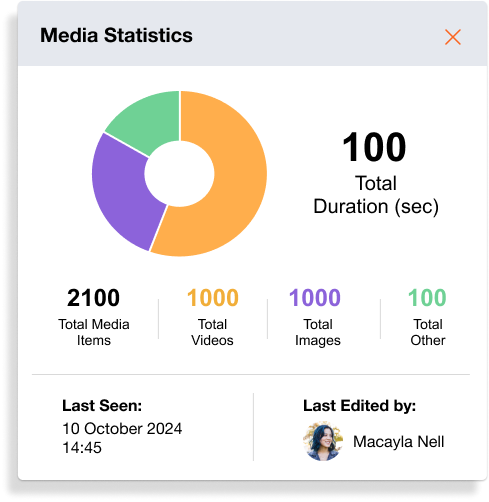This screenshot has height=502, width=489.
Task: Click the white center hole of donut chart
Action: (x=179, y=174)
